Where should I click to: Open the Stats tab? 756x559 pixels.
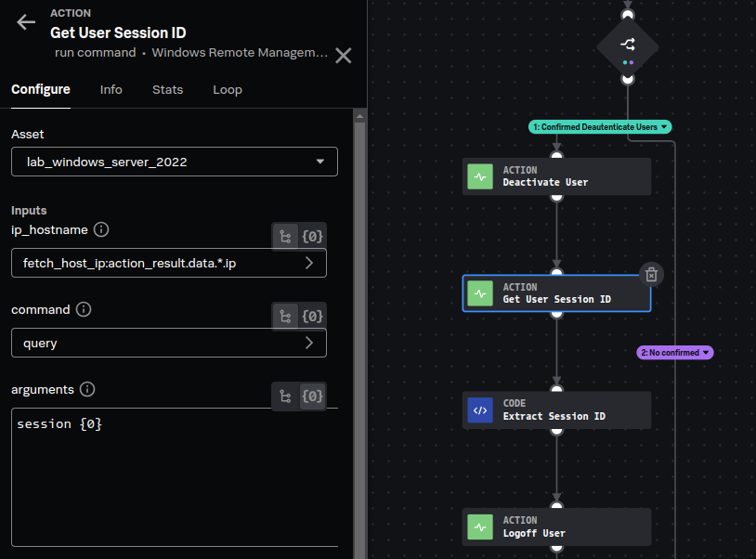[167, 90]
